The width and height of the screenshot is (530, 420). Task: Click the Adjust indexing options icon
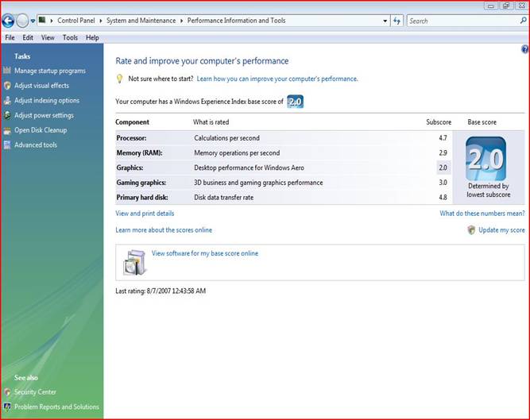point(7,100)
